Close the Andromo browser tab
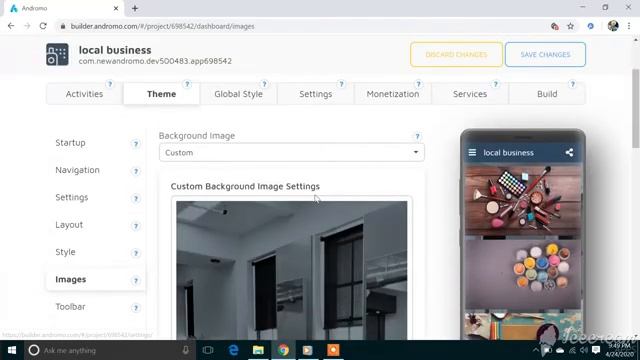Screen dimensions: 640x360 (x=116, y=8)
